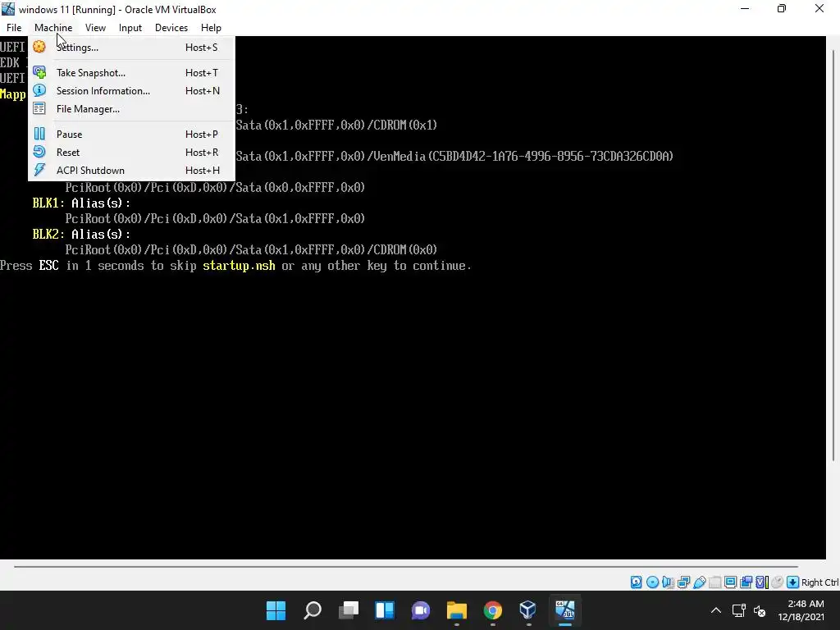Open clock showing 2:48 AM
This screenshot has width=840, height=630.
tap(801, 610)
